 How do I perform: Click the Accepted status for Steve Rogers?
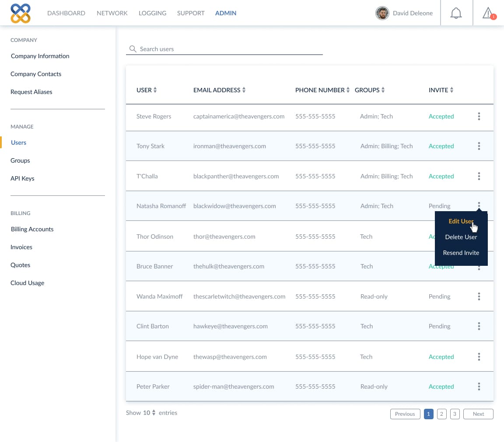[441, 116]
